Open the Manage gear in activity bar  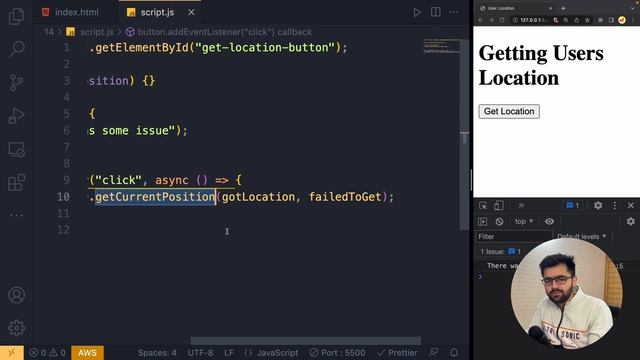click(16, 328)
